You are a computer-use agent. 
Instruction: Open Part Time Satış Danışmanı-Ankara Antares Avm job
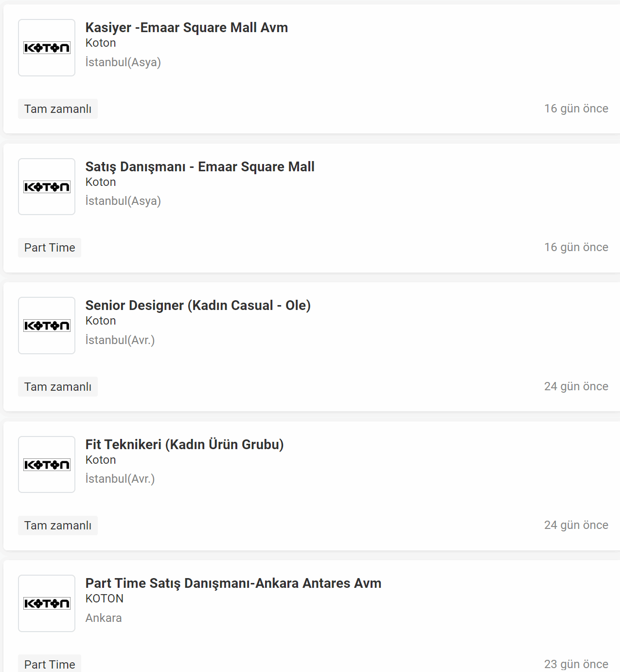pos(233,583)
